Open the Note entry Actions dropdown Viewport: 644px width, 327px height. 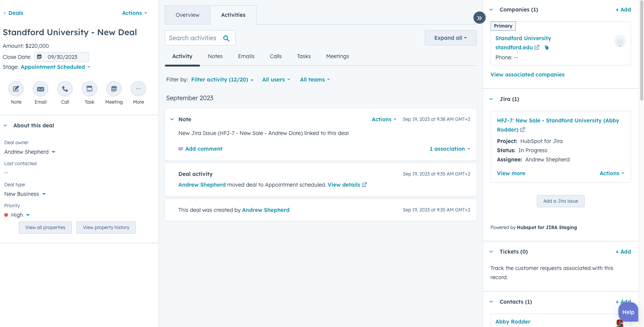coord(384,119)
